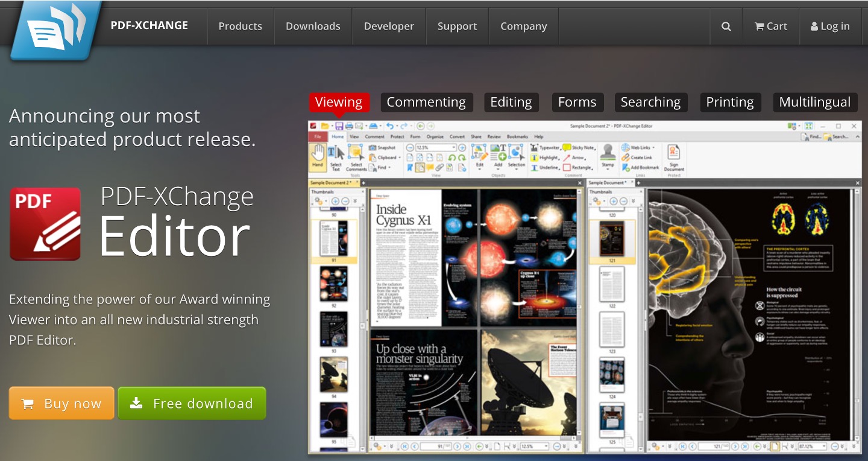
Task: Open the Edit objects dropdown
Action: [x=479, y=156]
